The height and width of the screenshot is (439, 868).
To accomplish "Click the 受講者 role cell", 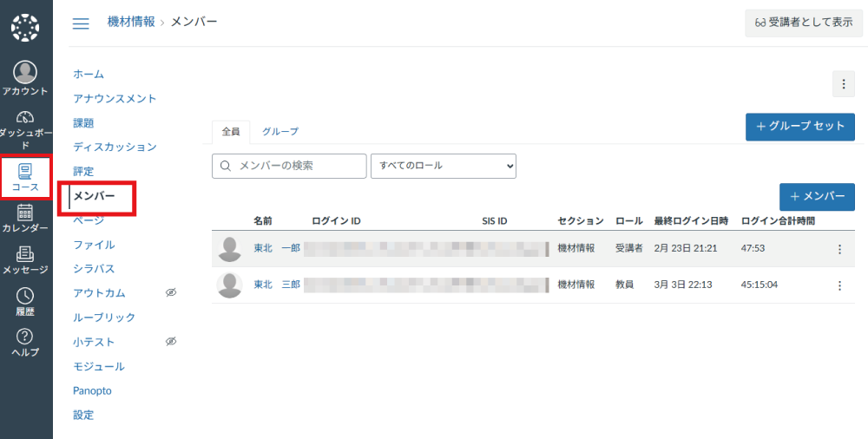I will coord(629,248).
